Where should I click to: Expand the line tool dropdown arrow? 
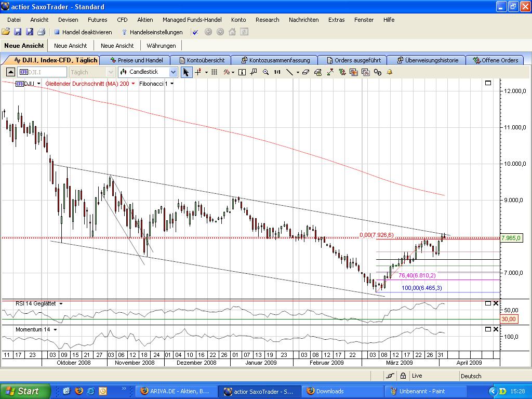[298, 72]
